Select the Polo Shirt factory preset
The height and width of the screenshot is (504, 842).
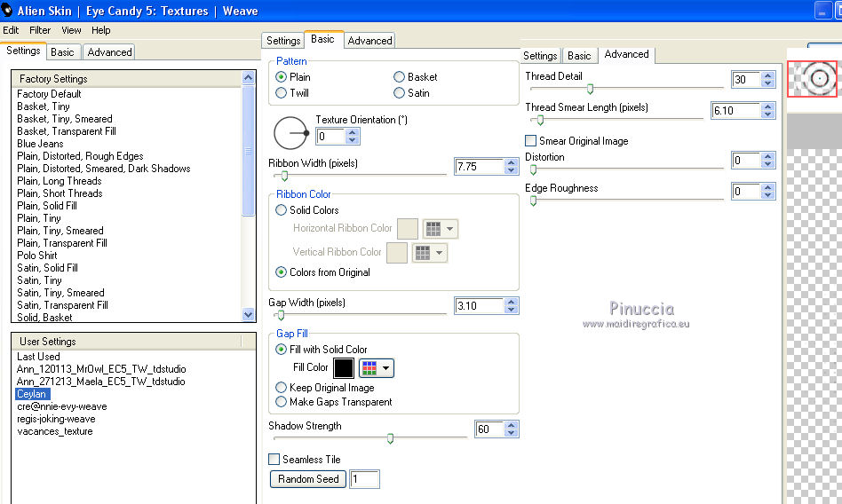[37, 256]
